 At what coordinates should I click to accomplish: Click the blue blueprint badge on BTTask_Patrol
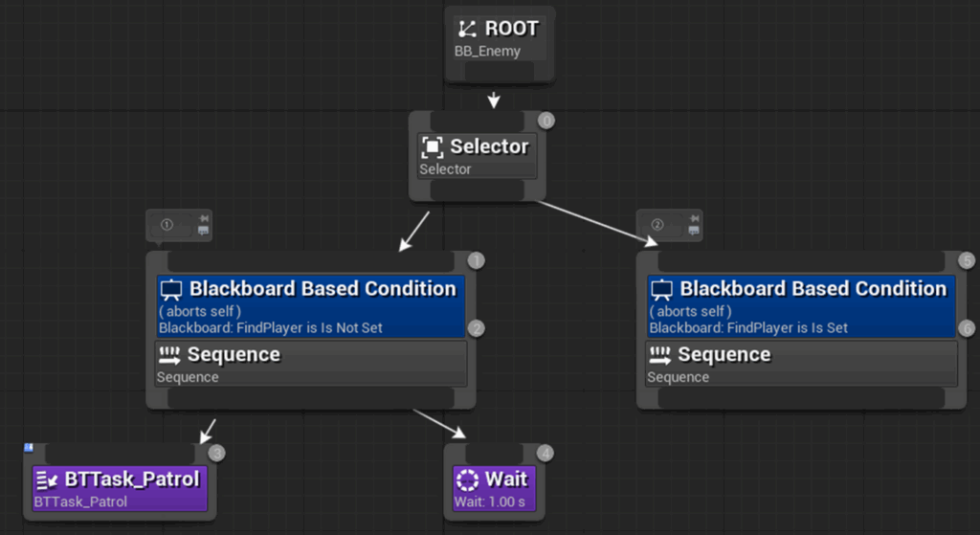(29, 447)
